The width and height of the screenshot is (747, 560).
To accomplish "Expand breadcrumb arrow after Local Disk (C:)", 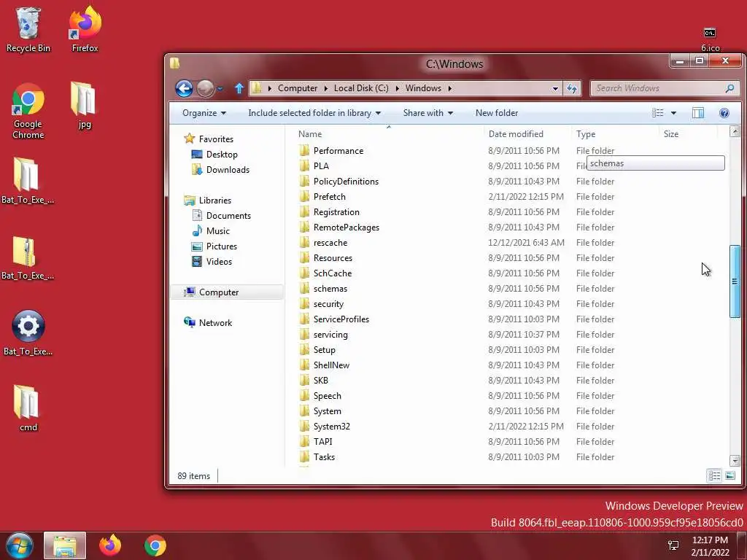I will click(x=398, y=88).
